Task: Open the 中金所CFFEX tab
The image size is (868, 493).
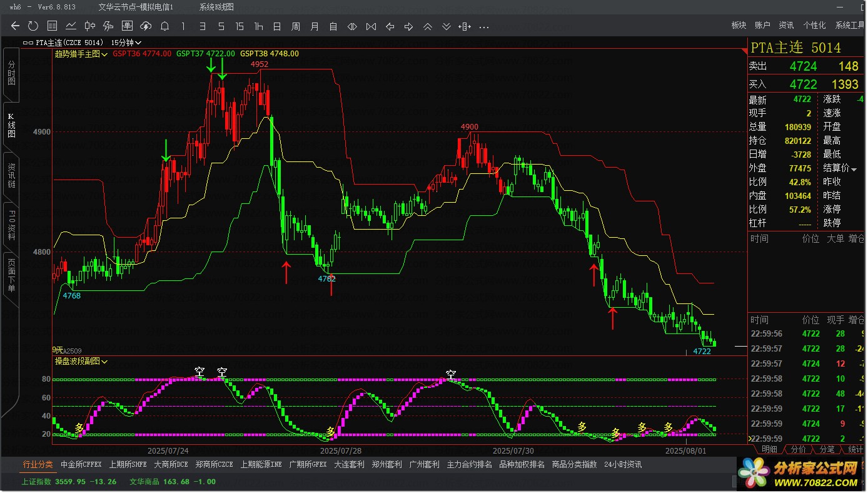Action: (x=81, y=465)
